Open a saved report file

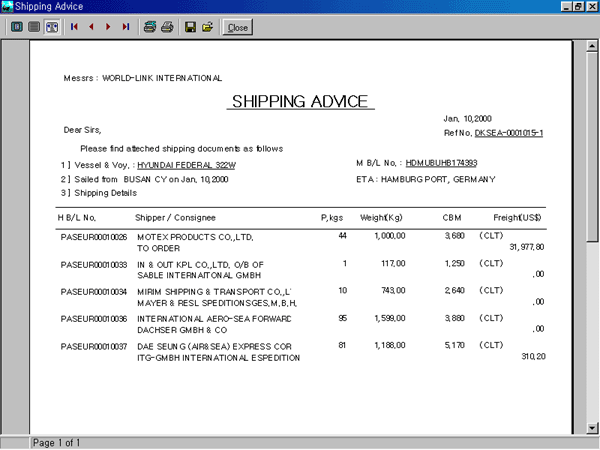pos(208,27)
